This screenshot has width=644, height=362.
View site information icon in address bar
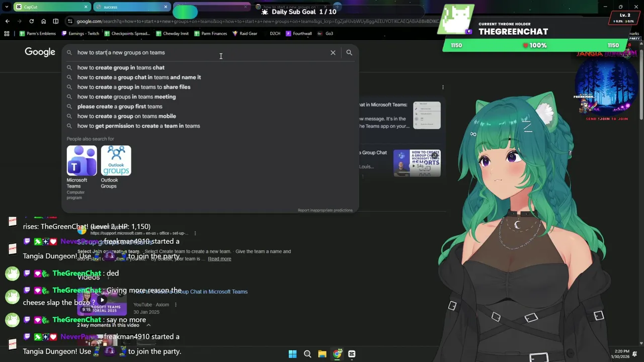[70, 21]
